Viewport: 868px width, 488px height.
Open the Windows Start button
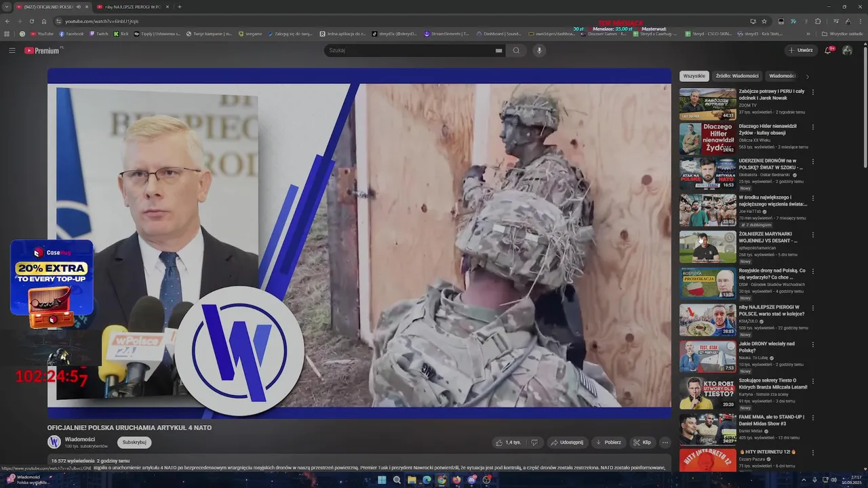(x=382, y=480)
